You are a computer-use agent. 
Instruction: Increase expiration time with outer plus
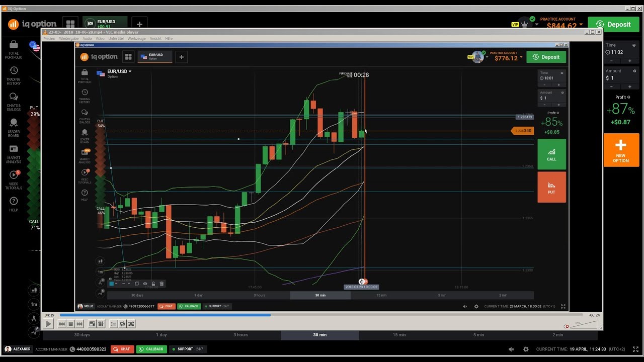pos(629,61)
